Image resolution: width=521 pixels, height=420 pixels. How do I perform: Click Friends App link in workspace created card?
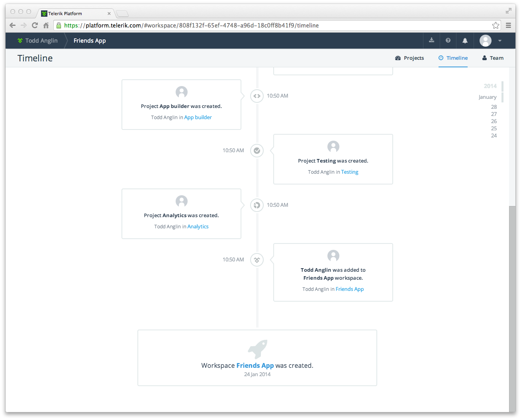point(255,366)
